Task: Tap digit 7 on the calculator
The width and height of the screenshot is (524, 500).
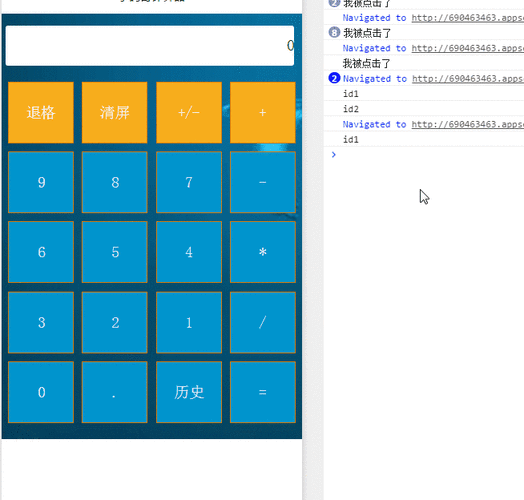Action: pos(189,182)
